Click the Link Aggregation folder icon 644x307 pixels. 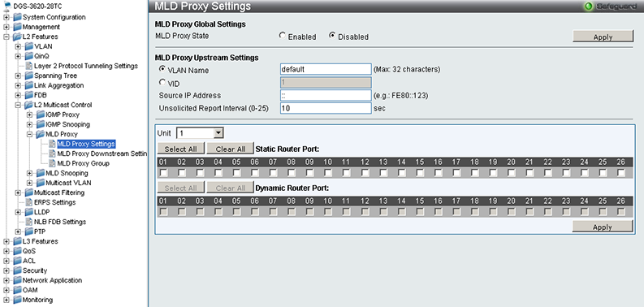point(28,85)
